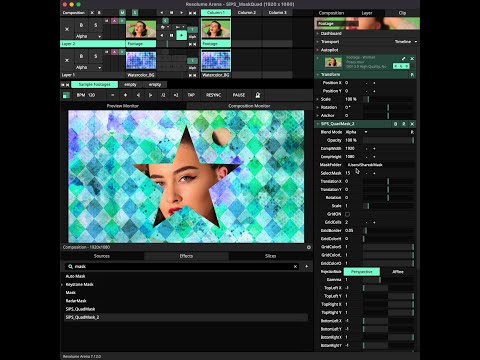Open Layer 2 Alpha blend dropdown
This screenshot has height=360, width=480.
click(x=88, y=36)
